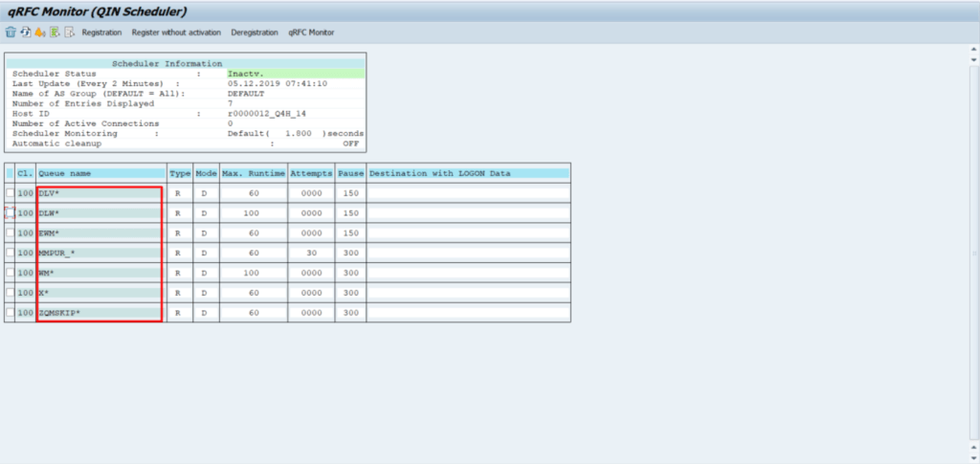Click the EWM* queue name field
This screenshot has width=980, height=464.
pos(99,233)
